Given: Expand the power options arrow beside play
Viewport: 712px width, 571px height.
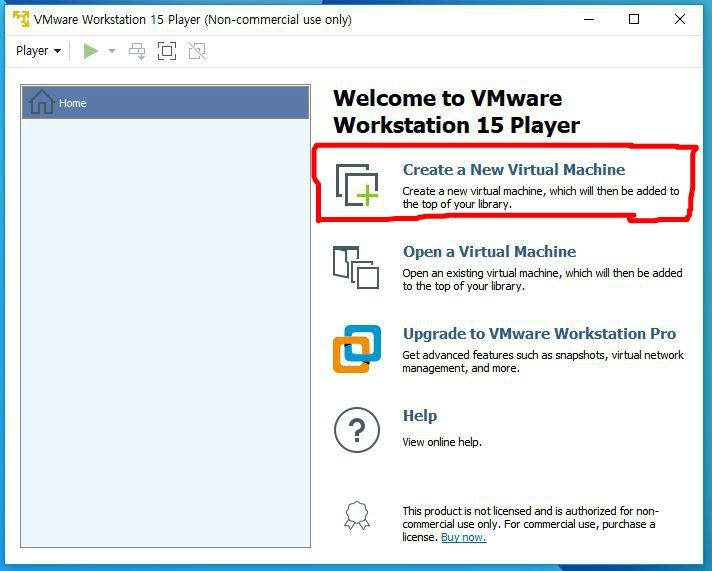Looking at the screenshot, I should tap(112, 51).
